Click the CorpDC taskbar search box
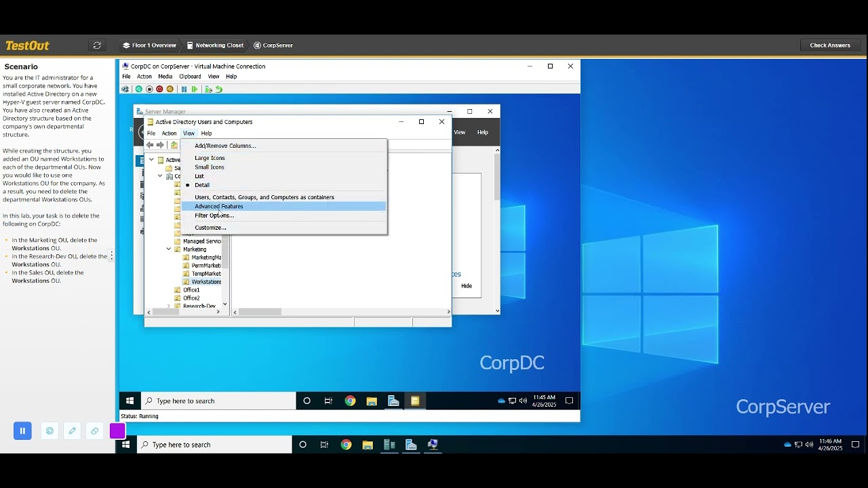The image size is (868, 488). click(218, 401)
